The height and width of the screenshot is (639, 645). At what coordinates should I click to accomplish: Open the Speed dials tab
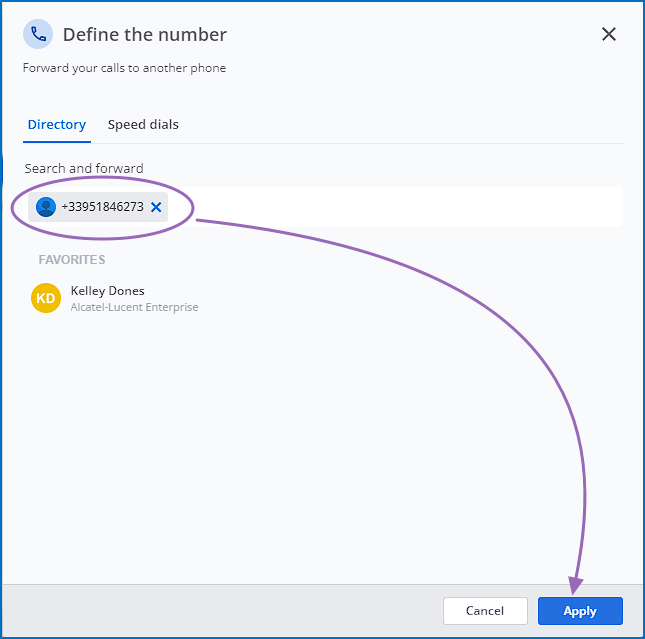143,124
